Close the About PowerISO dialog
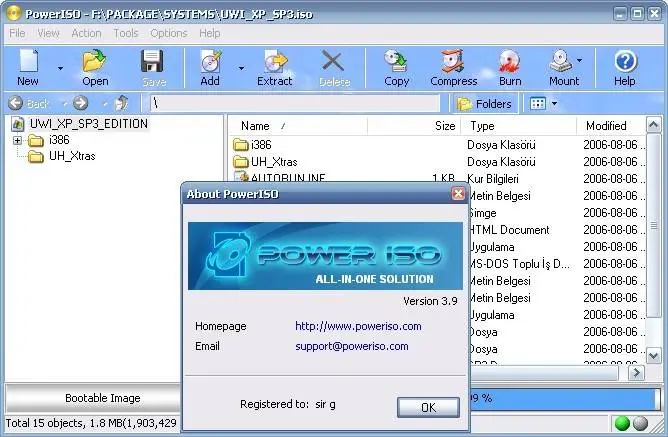Screen dimensions: 668x437 (458, 194)
